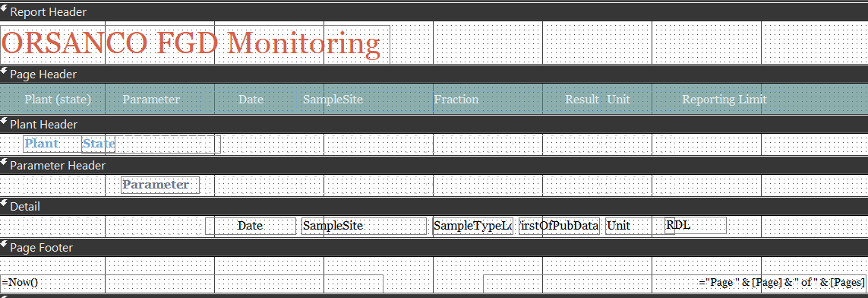Select the ORSANCO FGD Monitoring title label
Screen dimensions: 868x298
click(195, 44)
